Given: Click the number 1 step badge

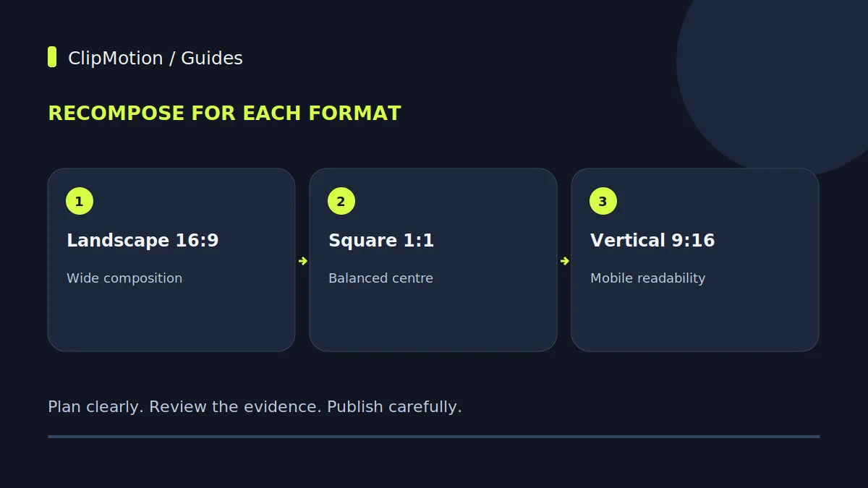Looking at the screenshot, I should [x=80, y=201].
